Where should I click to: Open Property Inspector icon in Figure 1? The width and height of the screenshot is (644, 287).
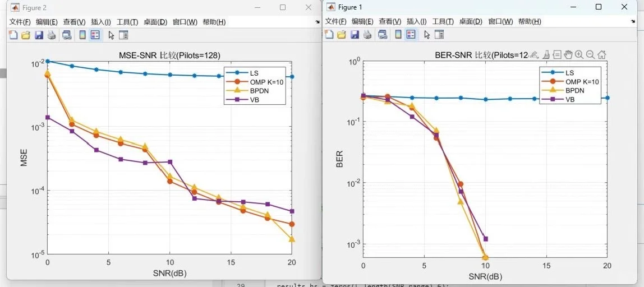coord(439,35)
